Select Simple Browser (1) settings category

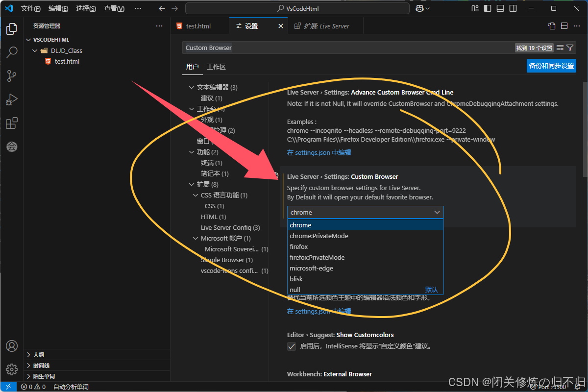click(227, 260)
